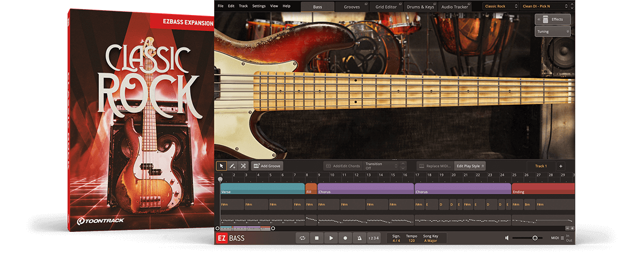Open the Classic Rock library dropdown
Viewport: 644px width, 262px height.
point(500,6)
